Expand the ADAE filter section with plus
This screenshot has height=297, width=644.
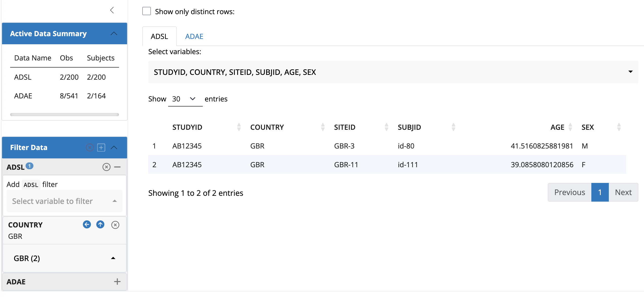(x=117, y=282)
